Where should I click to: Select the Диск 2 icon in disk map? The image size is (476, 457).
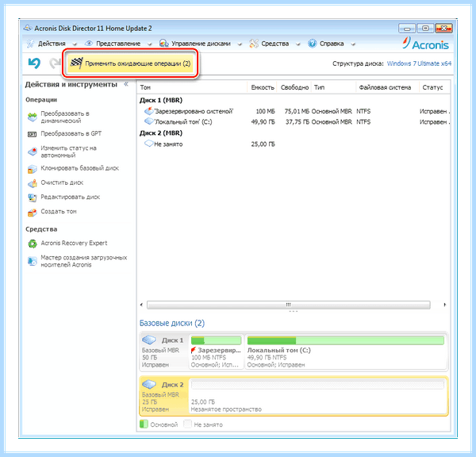(149, 385)
